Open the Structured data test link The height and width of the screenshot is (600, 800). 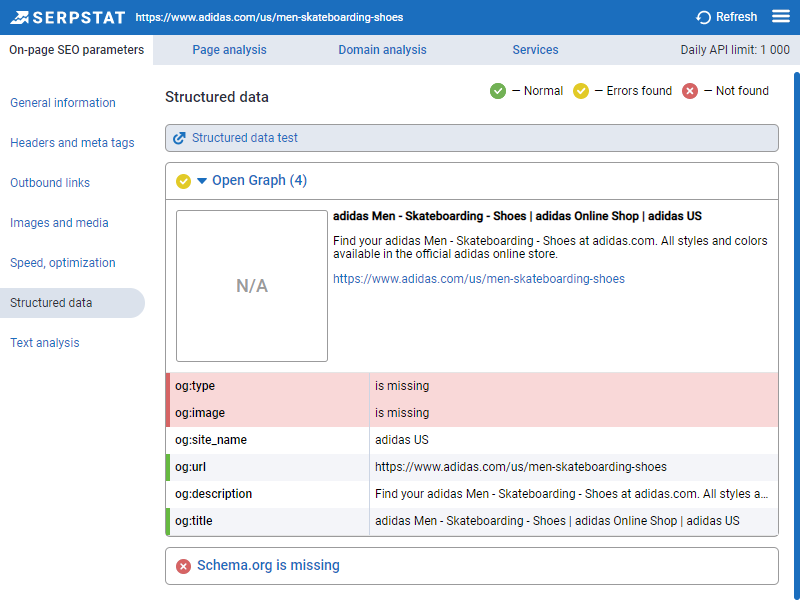tap(245, 138)
